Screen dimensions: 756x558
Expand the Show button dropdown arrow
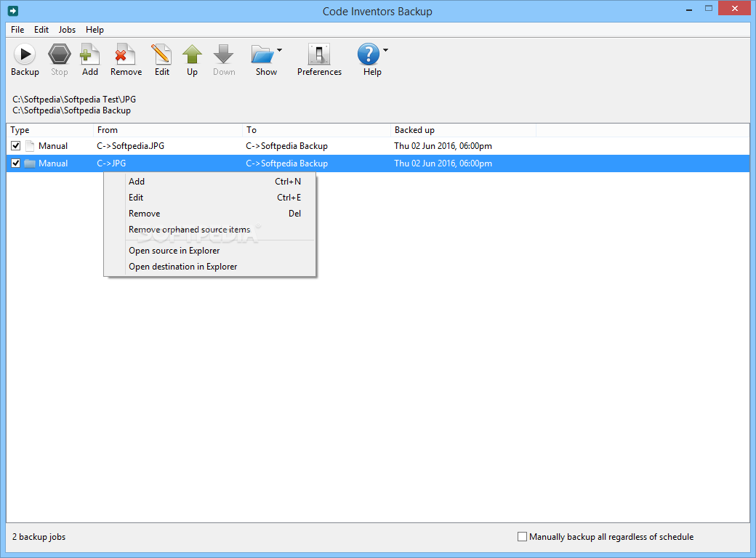pyautogui.click(x=279, y=49)
